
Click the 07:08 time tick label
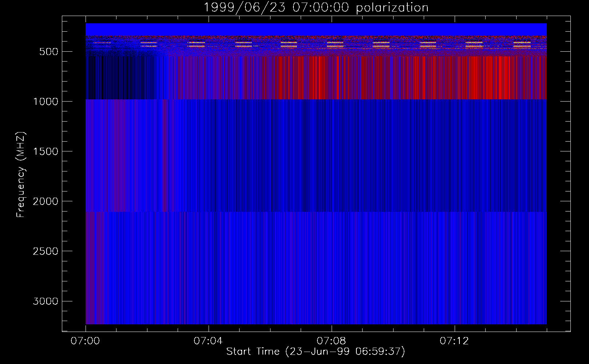point(331,341)
